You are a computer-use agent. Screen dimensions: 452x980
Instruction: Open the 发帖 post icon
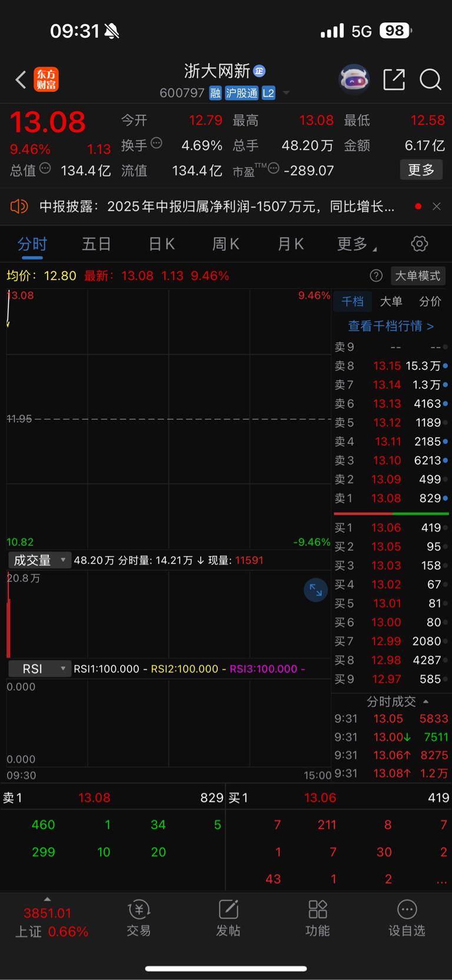coord(228,918)
